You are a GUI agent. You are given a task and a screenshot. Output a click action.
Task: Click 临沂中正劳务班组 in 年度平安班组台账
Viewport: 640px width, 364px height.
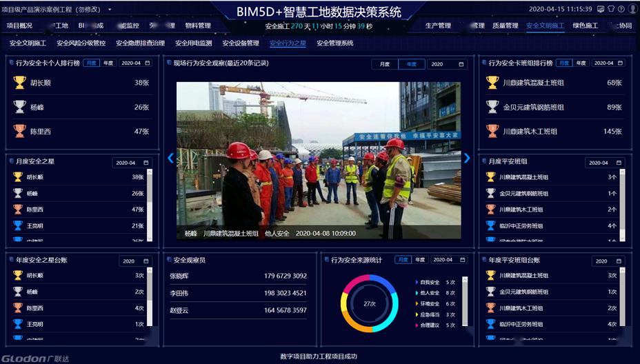click(x=521, y=324)
